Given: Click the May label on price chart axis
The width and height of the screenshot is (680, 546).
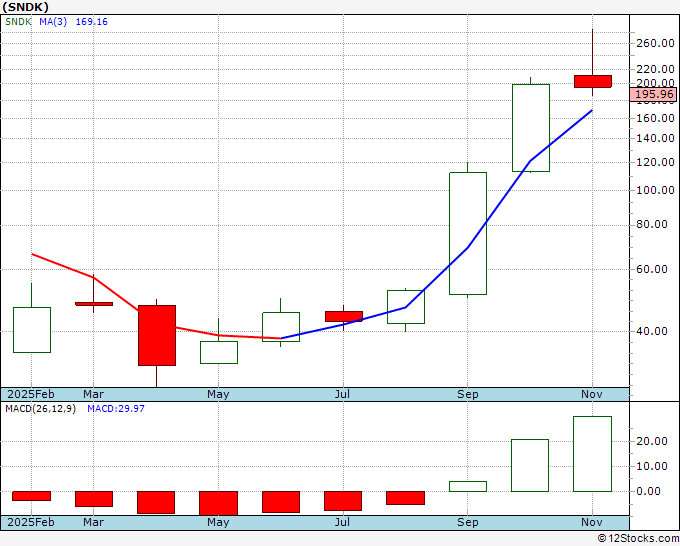Looking at the screenshot, I should point(218,394).
